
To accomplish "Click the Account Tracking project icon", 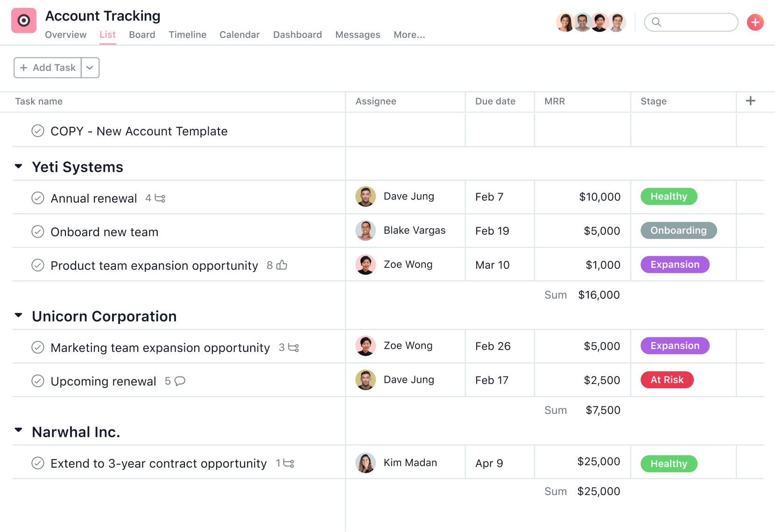I will pos(23,21).
